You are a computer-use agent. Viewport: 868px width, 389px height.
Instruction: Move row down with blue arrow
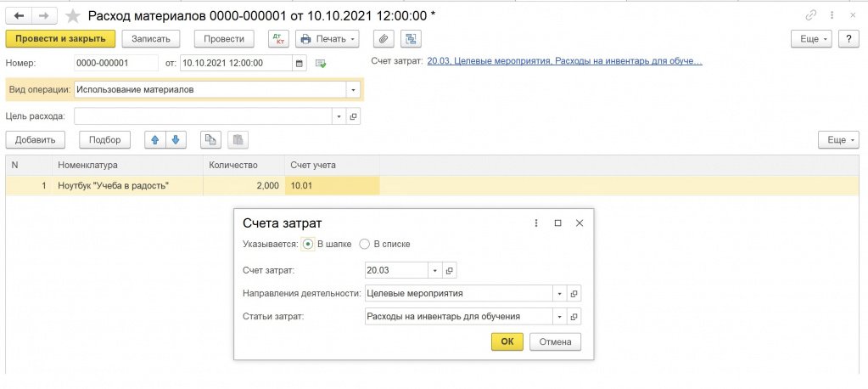175,140
